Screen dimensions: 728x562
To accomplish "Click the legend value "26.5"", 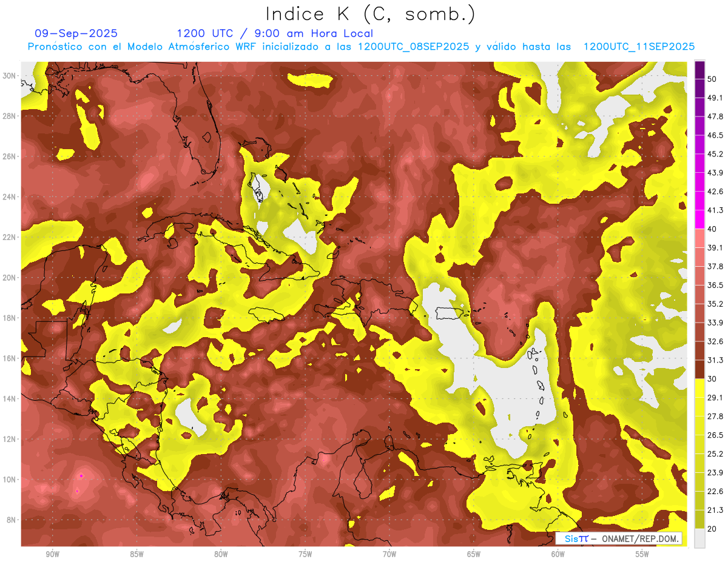I will 715,435.
